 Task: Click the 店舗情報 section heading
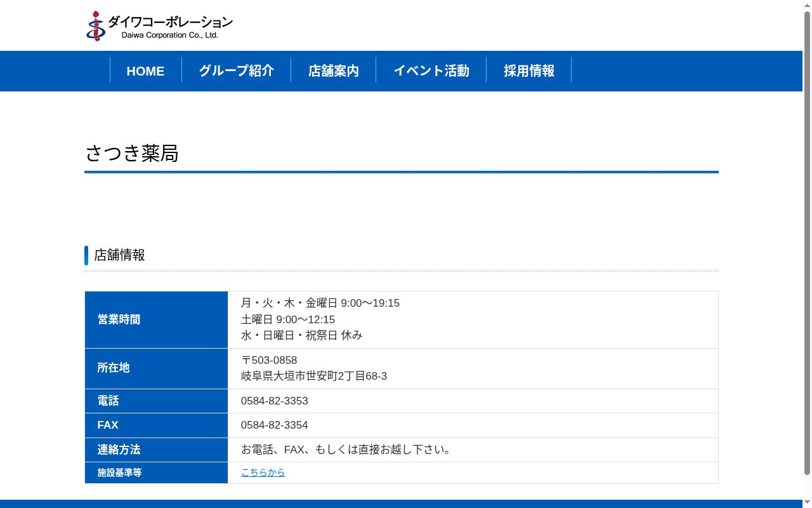[119, 255]
